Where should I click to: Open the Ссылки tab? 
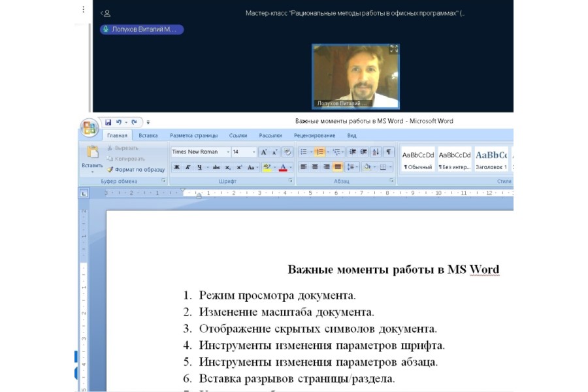[238, 135]
